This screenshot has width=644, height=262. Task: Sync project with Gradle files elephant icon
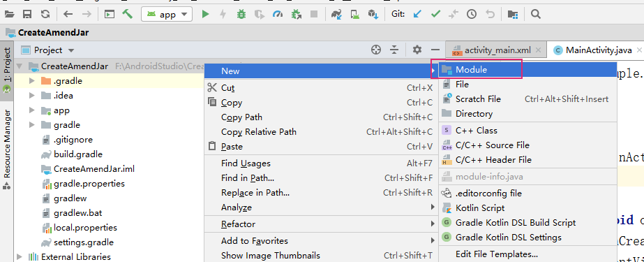(337, 15)
